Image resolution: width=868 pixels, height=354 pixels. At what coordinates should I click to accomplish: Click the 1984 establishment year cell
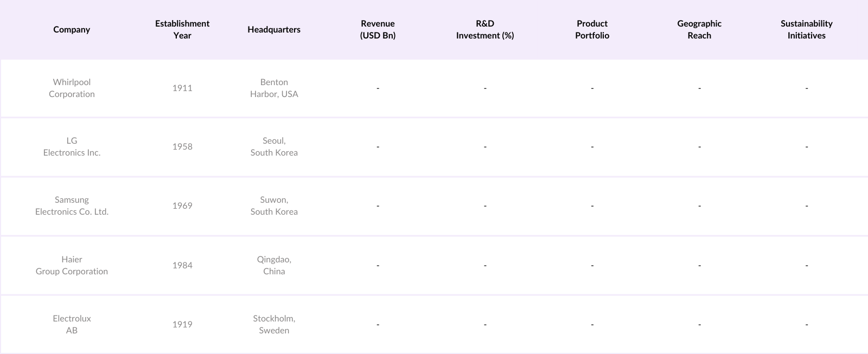(x=182, y=265)
